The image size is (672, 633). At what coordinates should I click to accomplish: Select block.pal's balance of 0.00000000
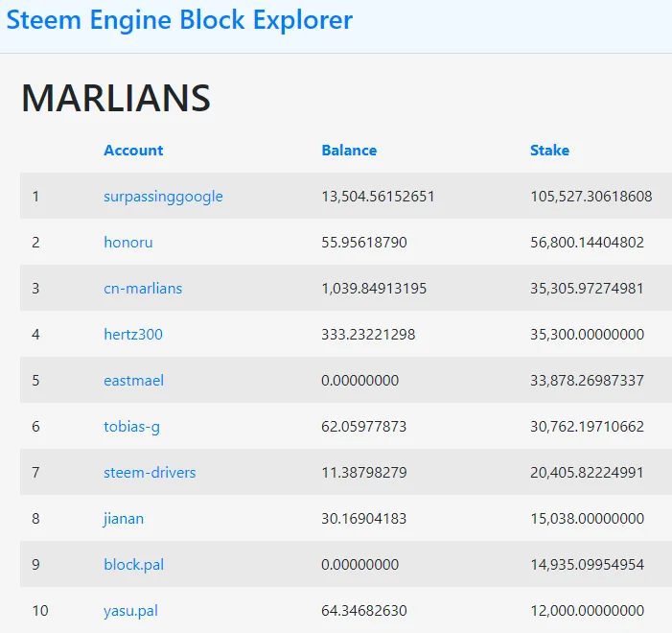click(360, 565)
